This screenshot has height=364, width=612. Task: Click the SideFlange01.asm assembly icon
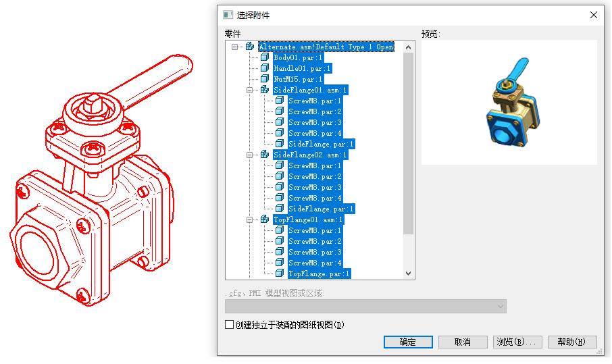click(x=265, y=90)
